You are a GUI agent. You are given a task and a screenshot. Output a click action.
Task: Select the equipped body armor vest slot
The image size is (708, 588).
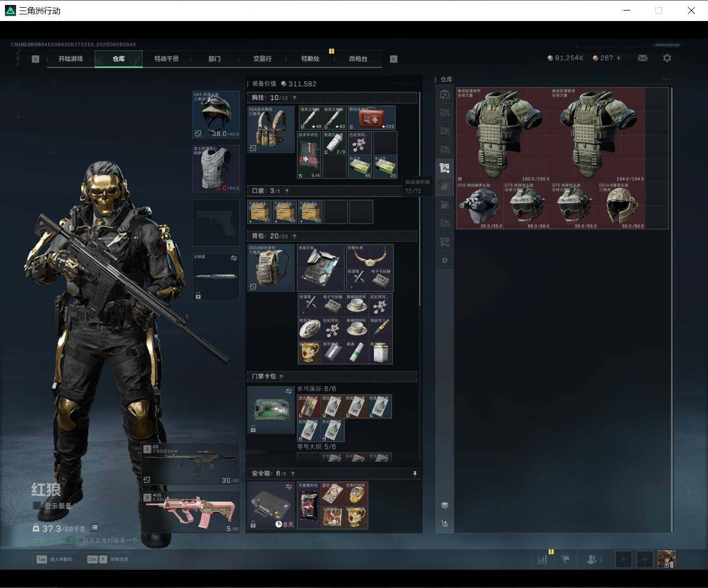point(216,169)
